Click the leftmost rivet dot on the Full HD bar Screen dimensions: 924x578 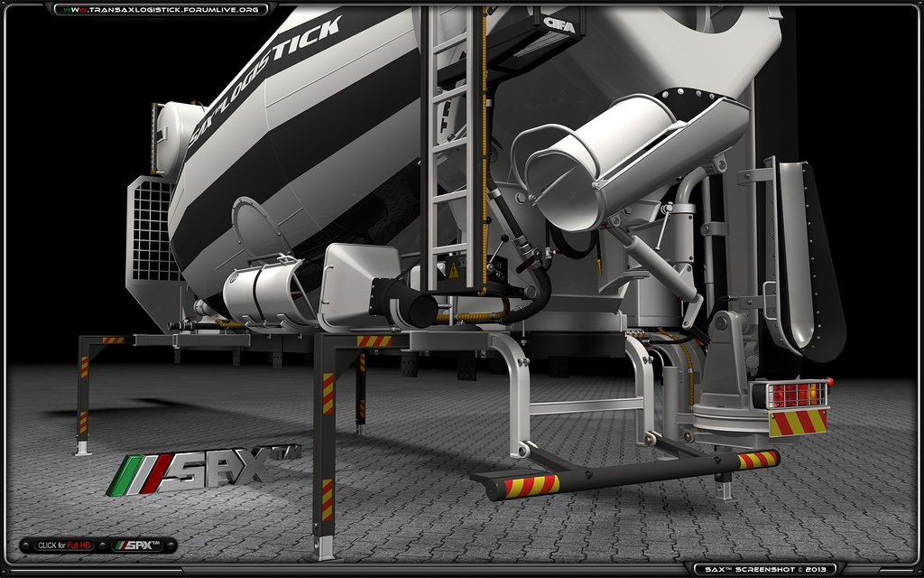(26, 545)
